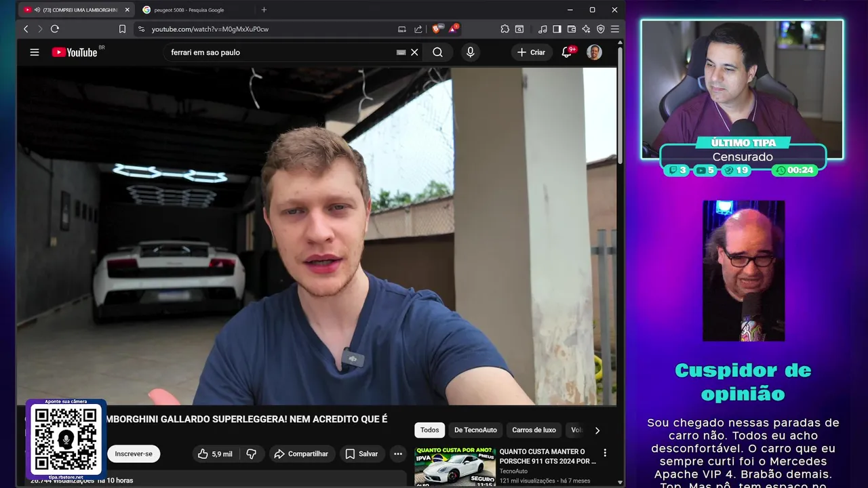Open the YouTube guide hamburger menu

[35, 52]
